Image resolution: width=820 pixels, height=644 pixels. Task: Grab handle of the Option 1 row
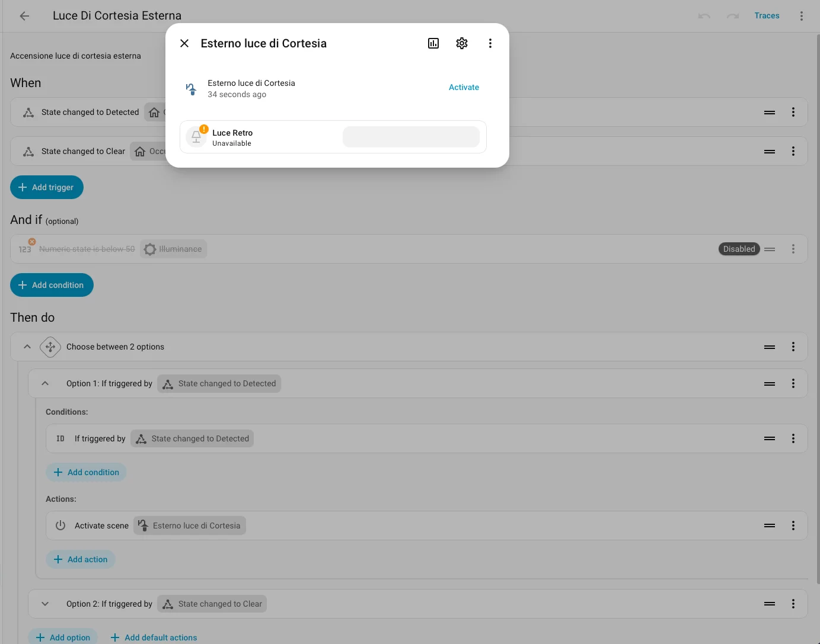pos(770,383)
